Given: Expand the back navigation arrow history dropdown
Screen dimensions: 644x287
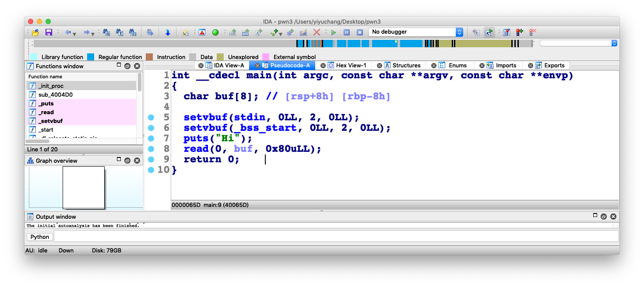Looking at the screenshot, I should click(75, 33).
